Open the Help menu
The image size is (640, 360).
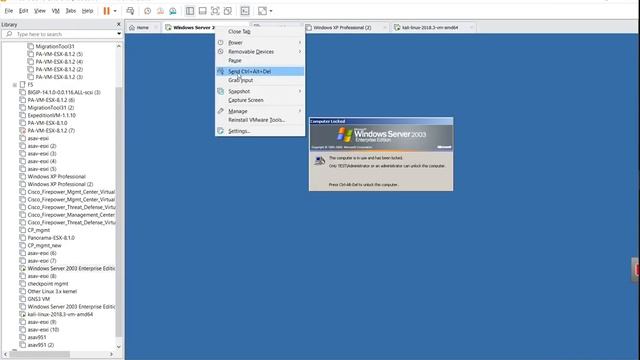coord(87,11)
